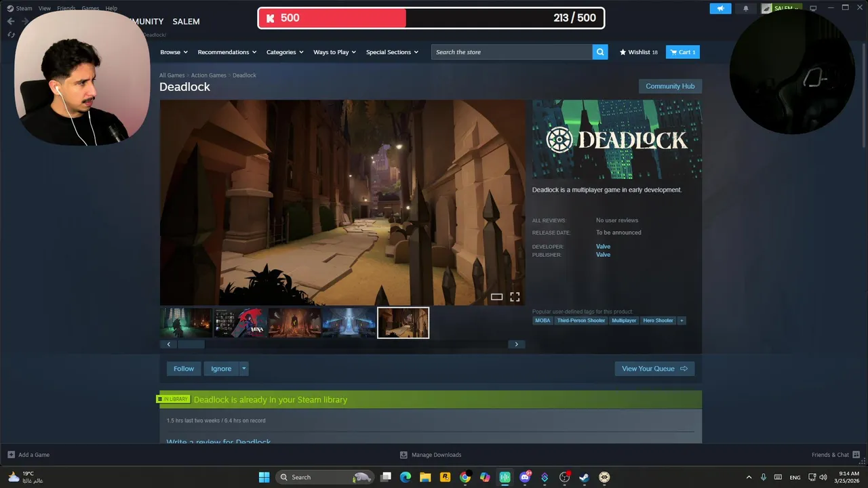
Task: Follow the Action Games breadcrumb link
Action: click(x=208, y=75)
